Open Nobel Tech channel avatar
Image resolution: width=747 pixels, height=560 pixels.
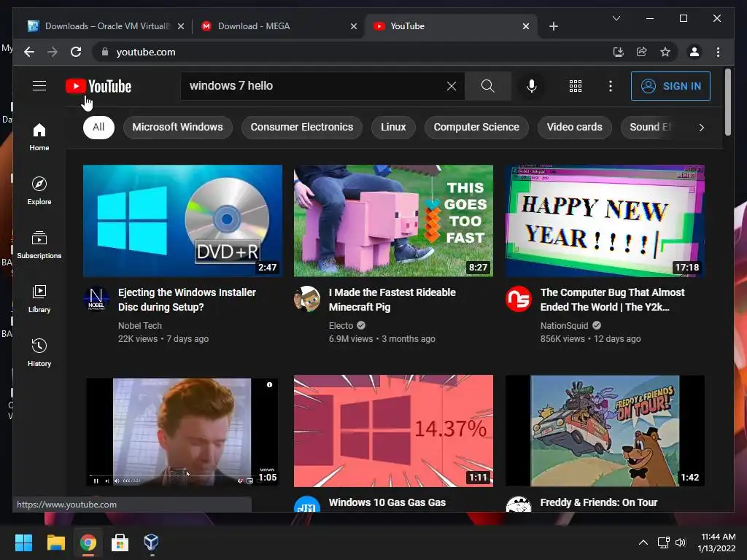pyautogui.click(x=96, y=299)
